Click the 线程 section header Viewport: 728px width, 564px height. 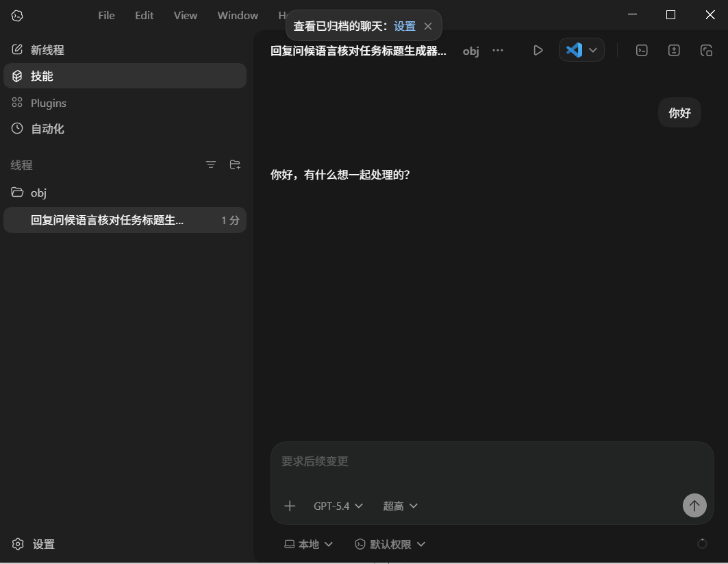[x=21, y=165]
